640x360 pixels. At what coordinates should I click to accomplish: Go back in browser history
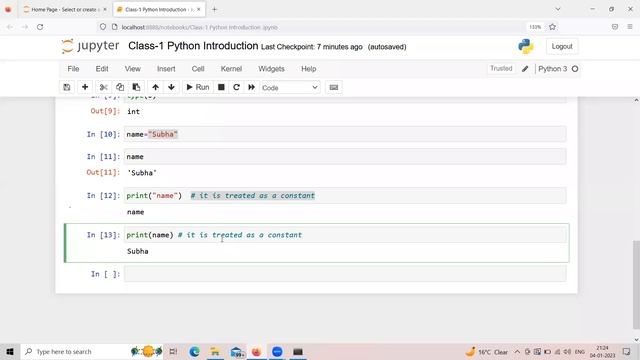click(10, 27)
